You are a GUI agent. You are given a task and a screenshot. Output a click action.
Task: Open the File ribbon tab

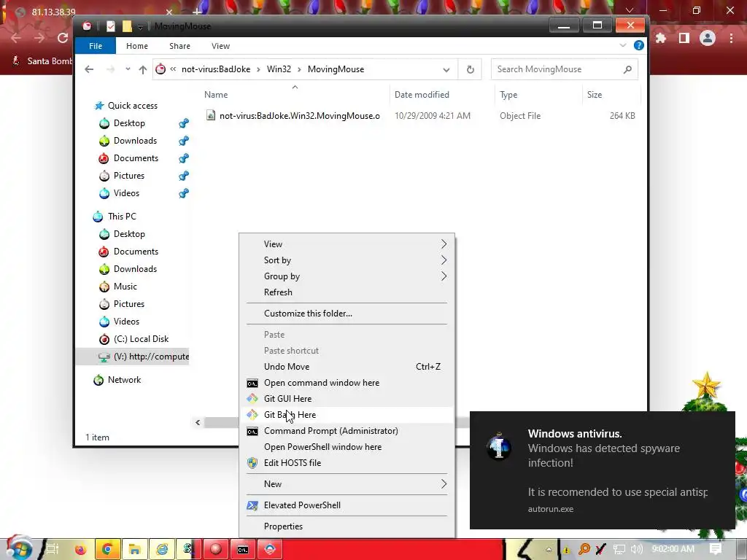[96, 46]
